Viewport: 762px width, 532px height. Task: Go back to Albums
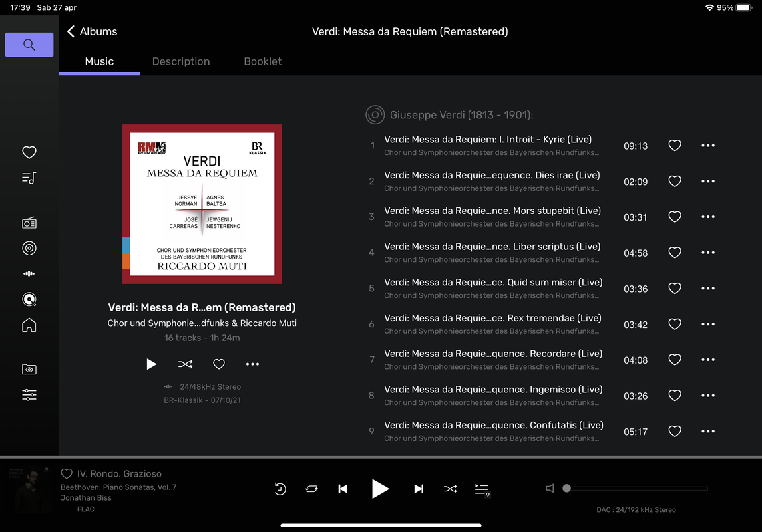93,31
